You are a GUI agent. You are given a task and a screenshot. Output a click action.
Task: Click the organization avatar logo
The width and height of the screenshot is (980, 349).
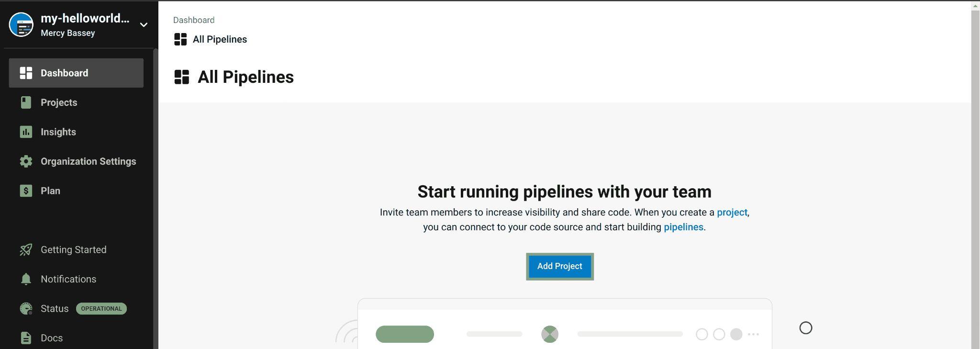pyautogui.click(x=21, y=24)
